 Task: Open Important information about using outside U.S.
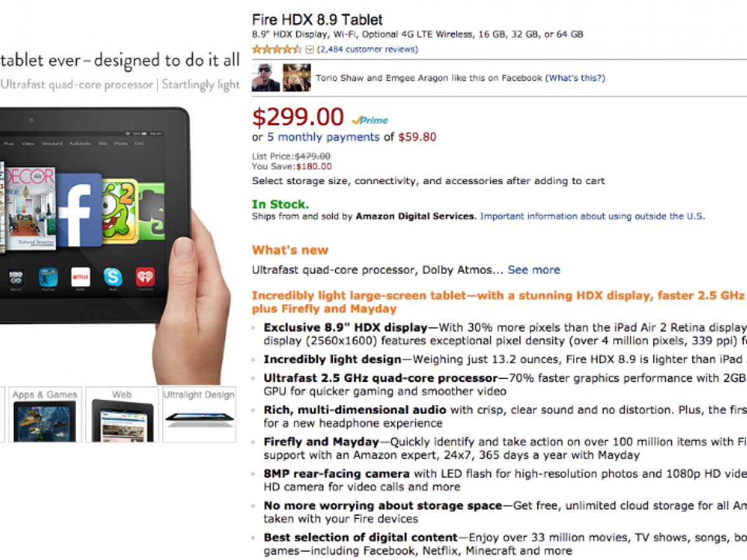click(593, 216)
